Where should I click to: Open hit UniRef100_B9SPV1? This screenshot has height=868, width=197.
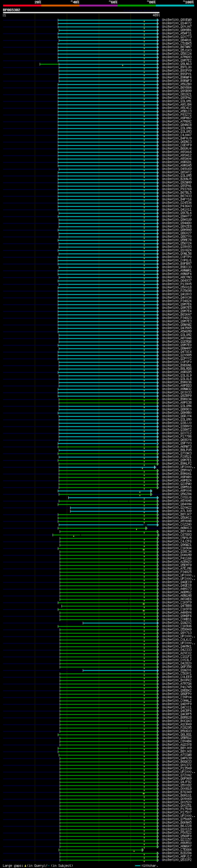pyautogui.click(x=177, y=74)
